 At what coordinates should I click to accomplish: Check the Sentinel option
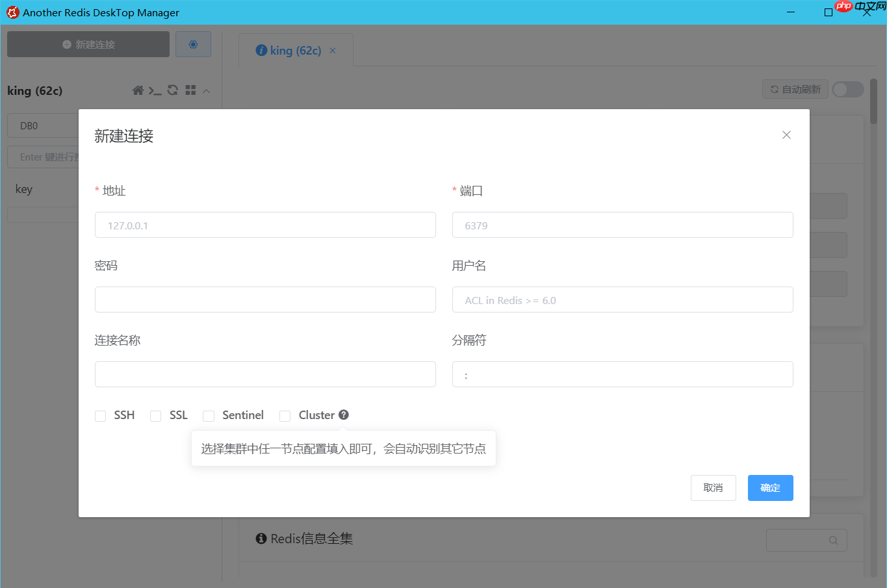coord(209,415)
